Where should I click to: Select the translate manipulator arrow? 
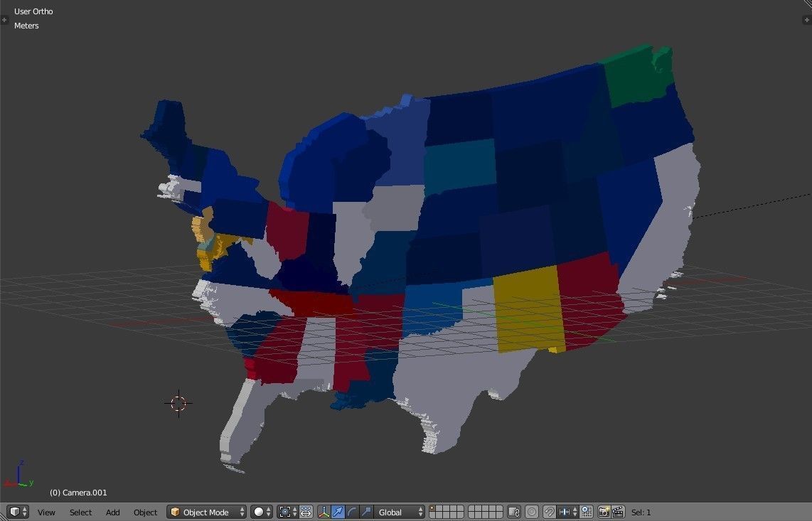coord(338,512)
